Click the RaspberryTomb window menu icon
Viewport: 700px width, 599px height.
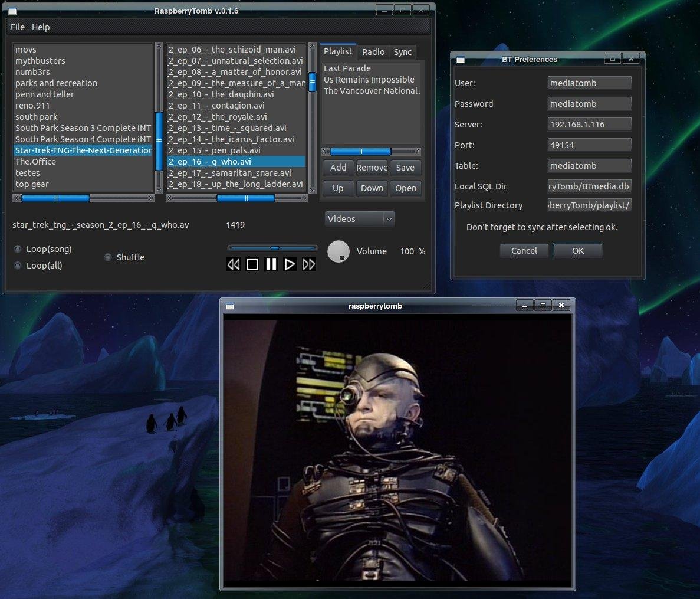12,11
